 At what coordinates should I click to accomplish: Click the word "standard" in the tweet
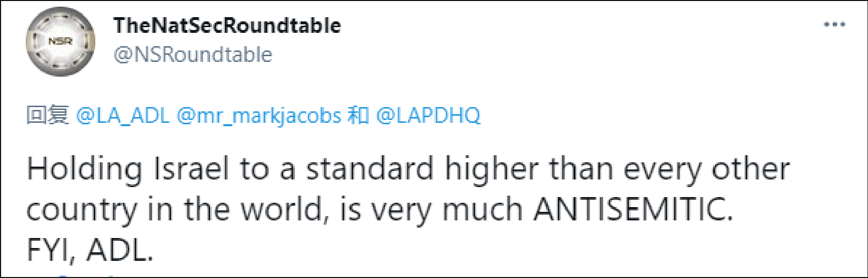point(369,169)
